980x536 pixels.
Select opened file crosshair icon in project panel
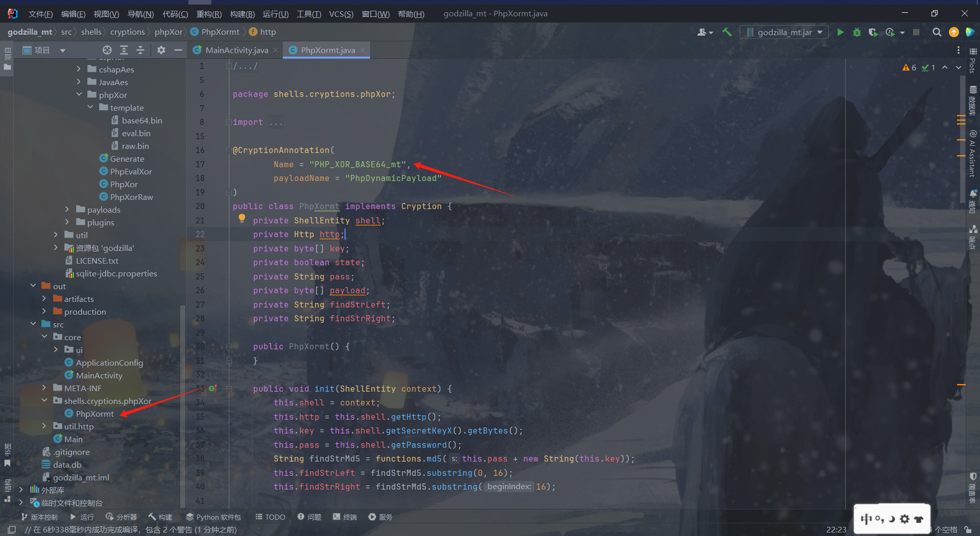[x=107, y=50]
